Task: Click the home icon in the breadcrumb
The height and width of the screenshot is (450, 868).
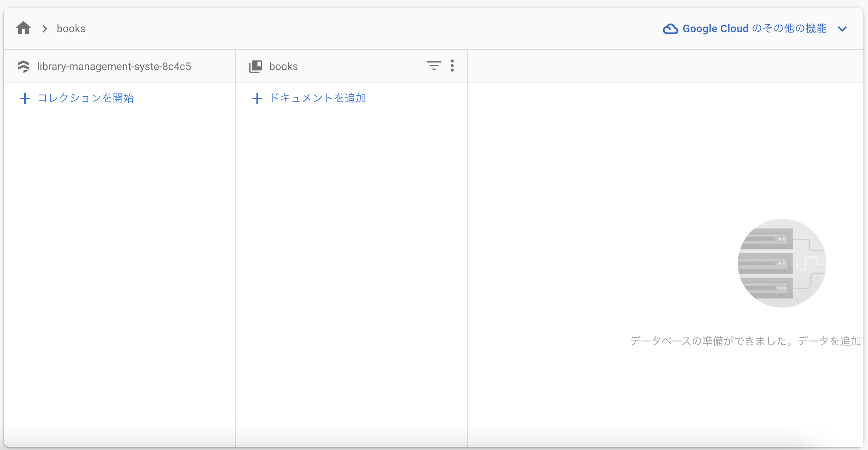Action: click(x=23, y=28)
